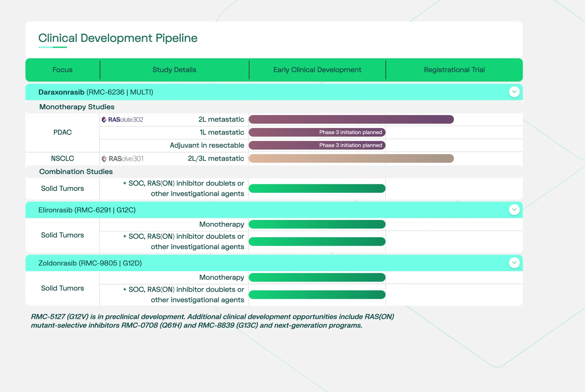The width and height of the screenshot is (585, 392).
Task: Click the Zoldonrasib chevron circle icon
Action: point(514,263)
